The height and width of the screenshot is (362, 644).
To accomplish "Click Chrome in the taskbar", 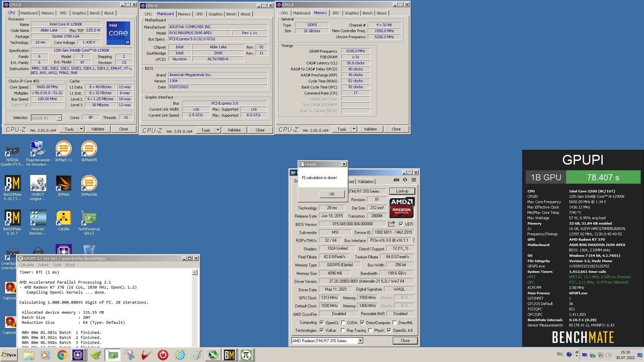I will (62, 355).
